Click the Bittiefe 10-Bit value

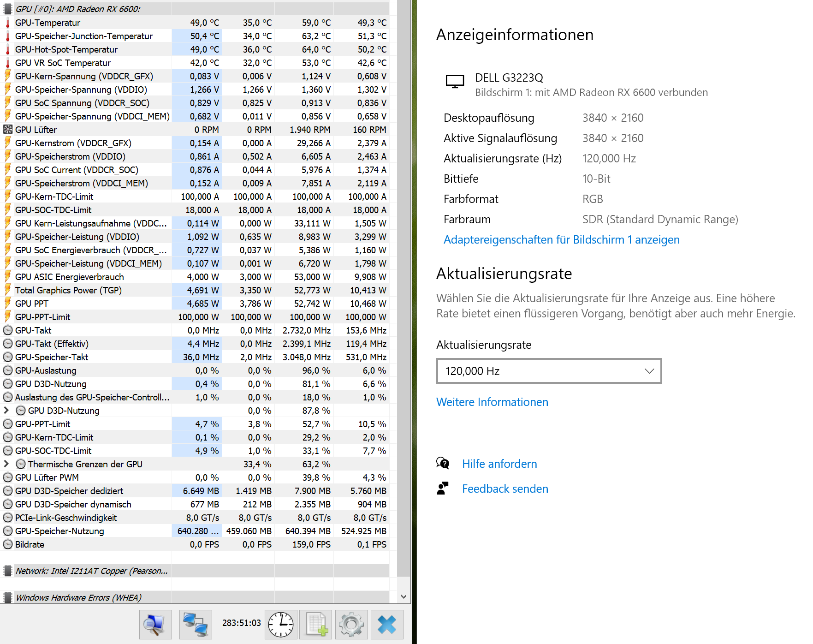[596, 179]
